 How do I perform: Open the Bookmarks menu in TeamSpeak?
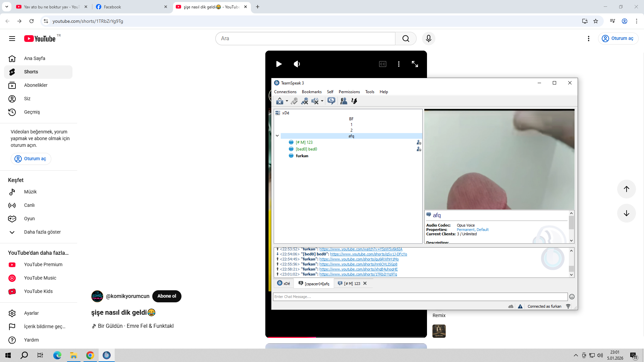312,92
